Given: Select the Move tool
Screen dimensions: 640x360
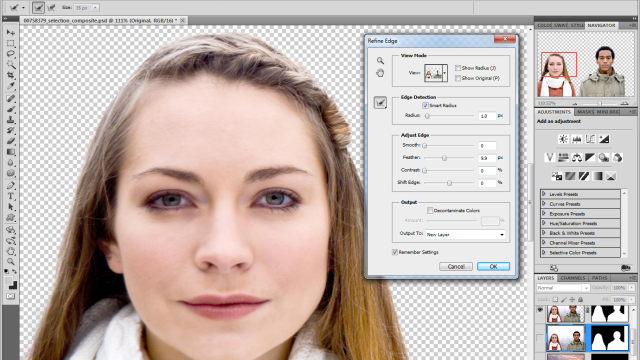Looking at the screenshot, I should pos(11,32).
